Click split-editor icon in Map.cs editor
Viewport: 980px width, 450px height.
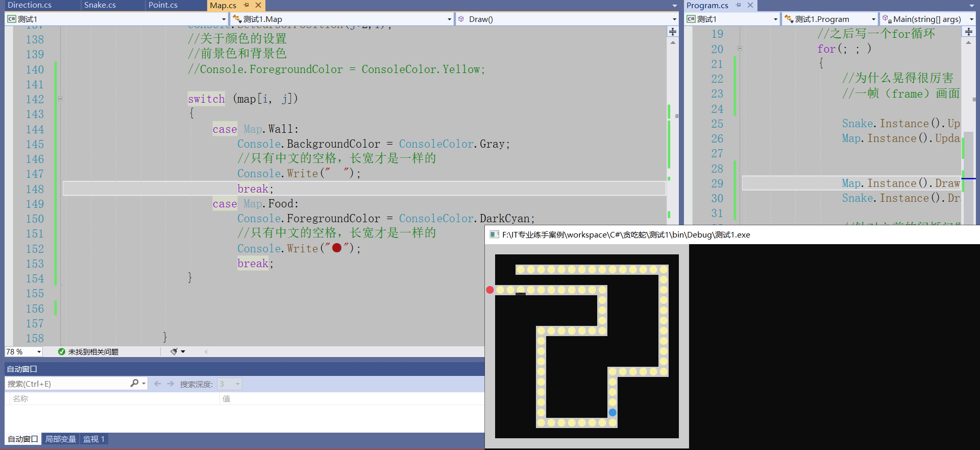(x=673, y=32)
